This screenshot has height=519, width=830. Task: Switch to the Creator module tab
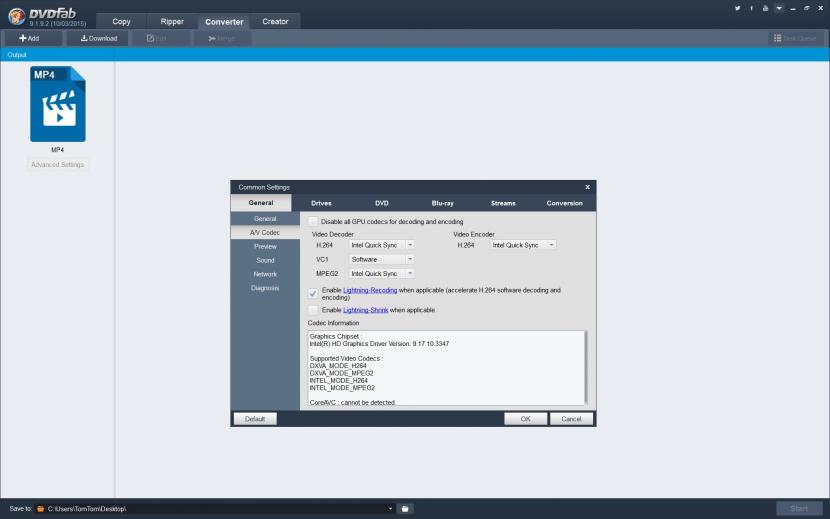pyautogui.click(x=275, y=21)
